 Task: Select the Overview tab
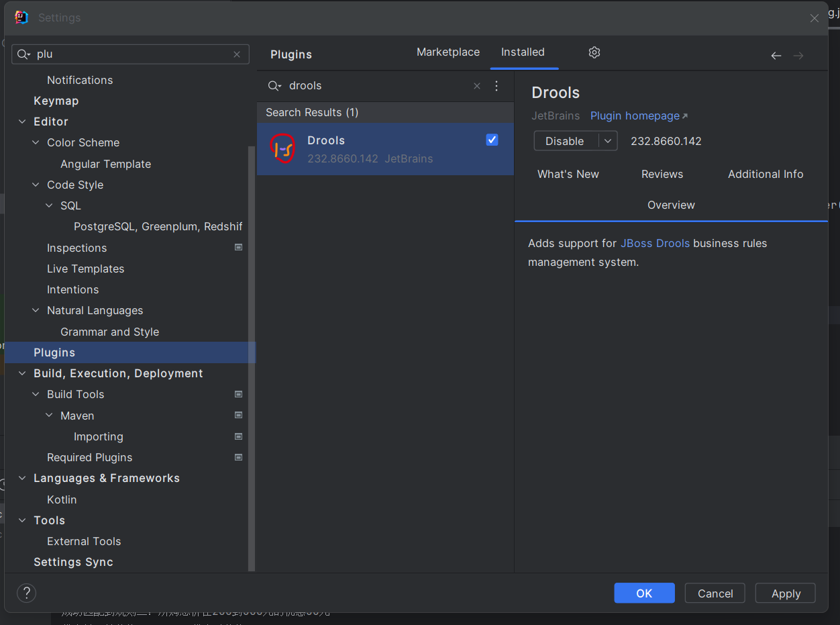(x=671, y=205)
